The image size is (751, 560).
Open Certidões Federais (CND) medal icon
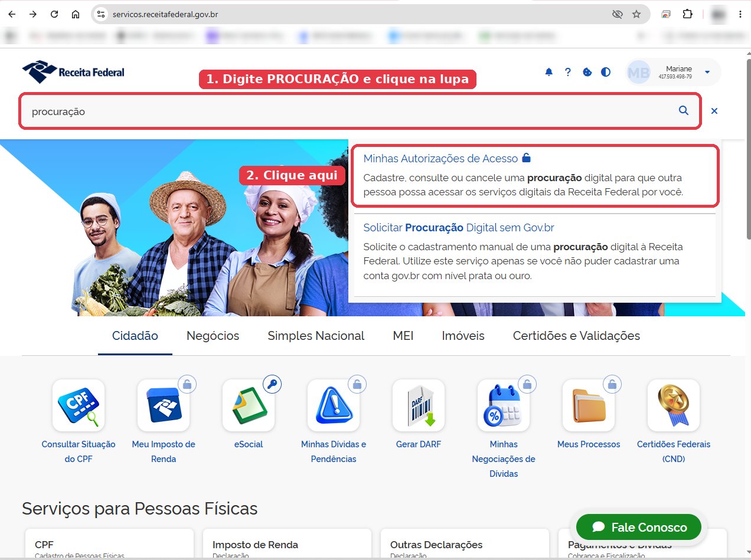click(674, 405)
